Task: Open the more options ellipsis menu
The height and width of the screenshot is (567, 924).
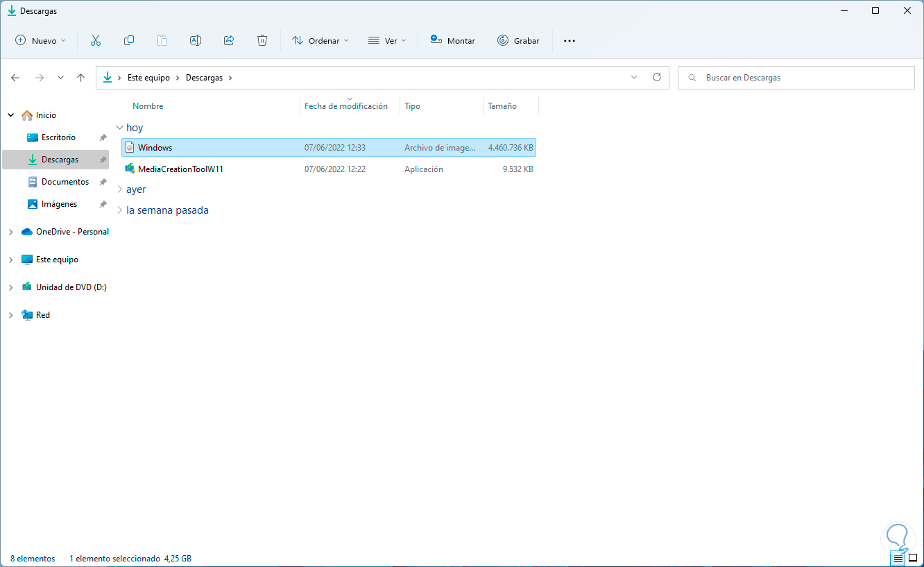Action: tap(570, 40)
